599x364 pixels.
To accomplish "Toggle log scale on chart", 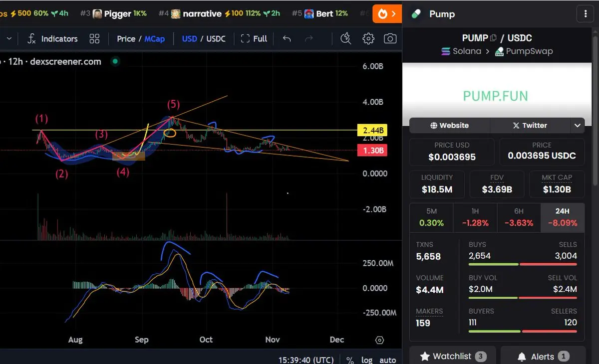I will [367, 360].
